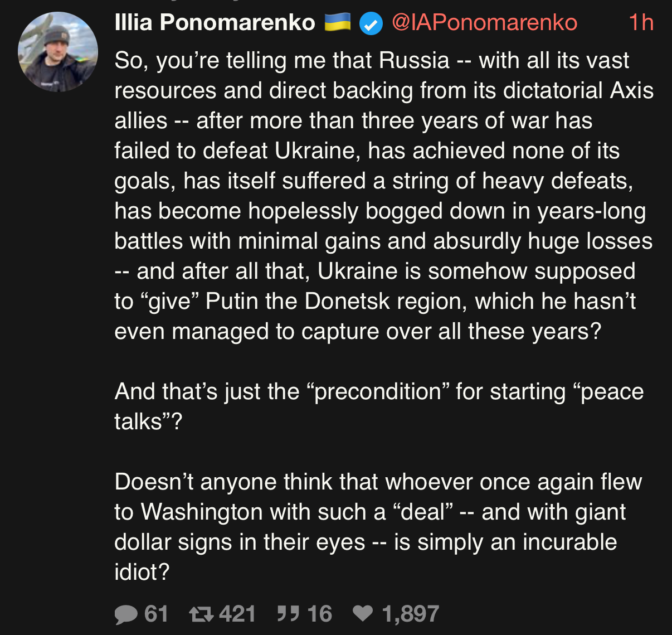Screen dimensions: 672x635
Task: Click the quote count 16
Action: [x=319, y=614]
